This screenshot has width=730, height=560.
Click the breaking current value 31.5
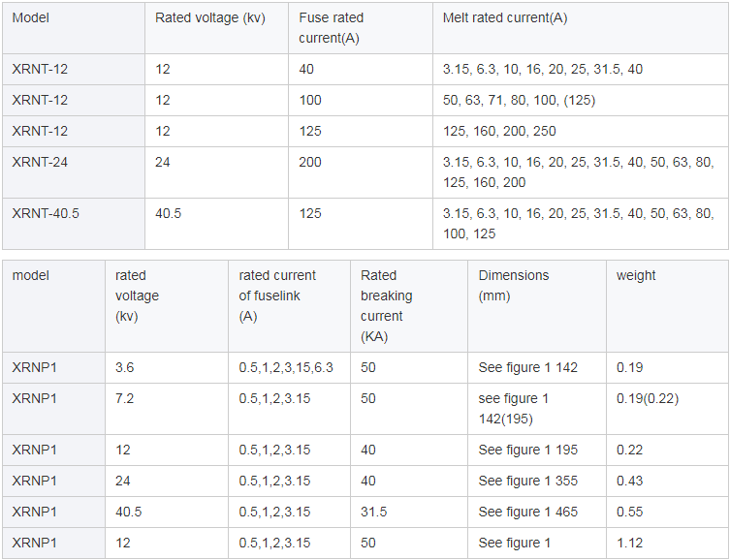(374, 512)
